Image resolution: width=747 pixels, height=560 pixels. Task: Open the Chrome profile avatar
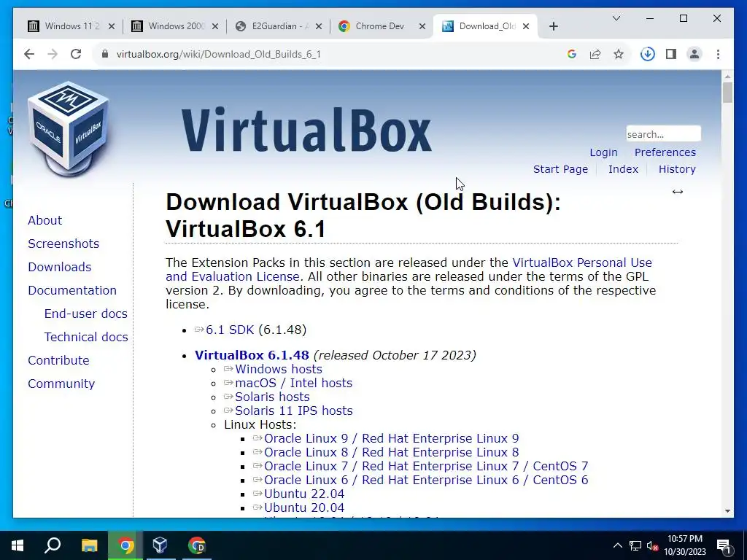coord(694,54)
